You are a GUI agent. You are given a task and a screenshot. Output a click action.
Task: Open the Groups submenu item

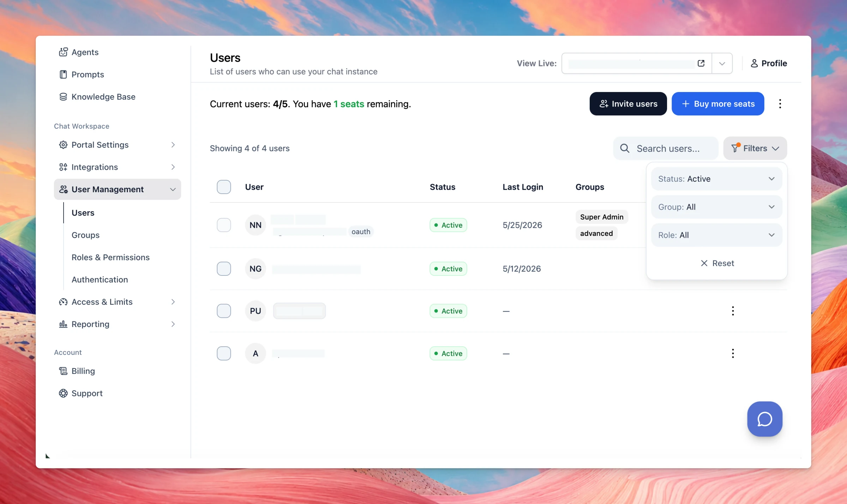(85, 235)
